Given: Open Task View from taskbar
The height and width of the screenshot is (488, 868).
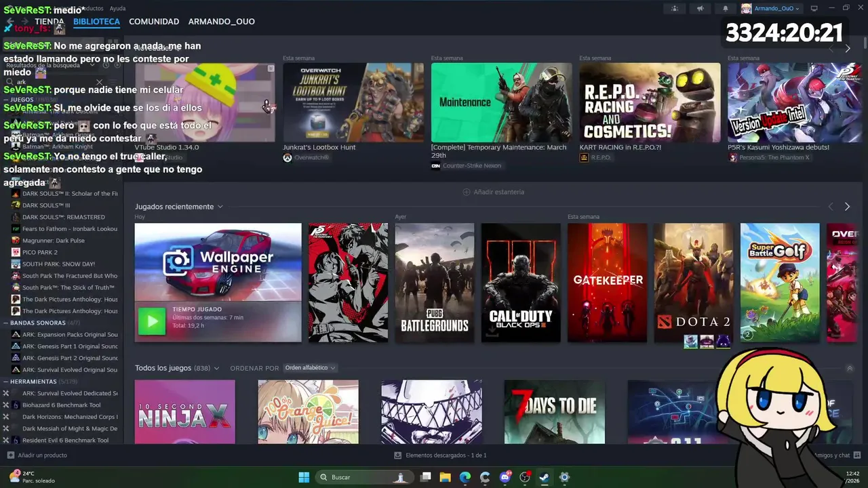Looking at the screenshot, I should click(426, 477).
